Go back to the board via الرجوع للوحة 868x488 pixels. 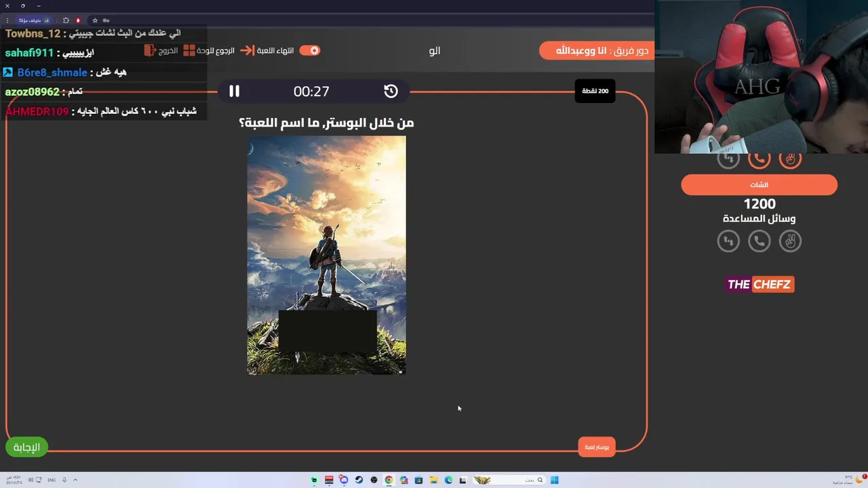tap(216, 51)
